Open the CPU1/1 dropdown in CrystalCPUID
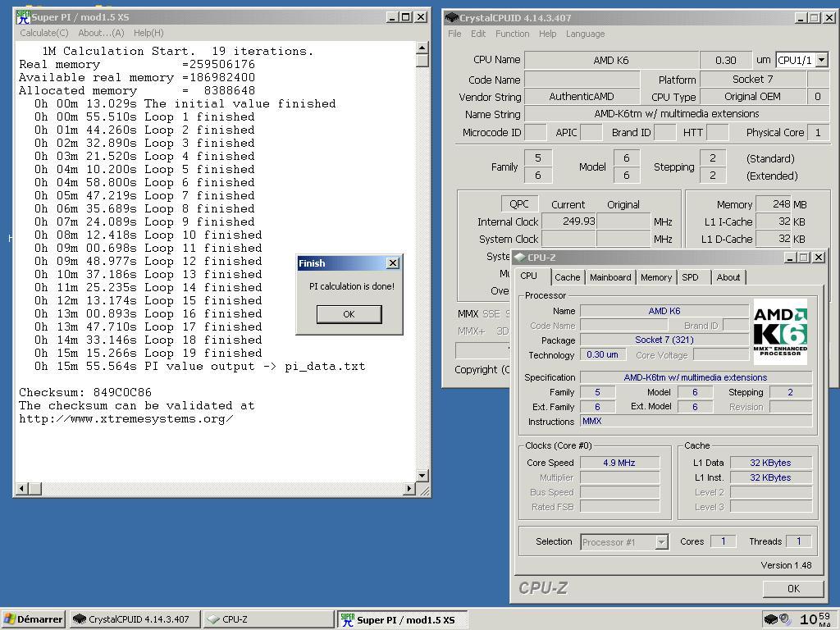This screenshot has width=840, height=630. click(x=822, y=60)
